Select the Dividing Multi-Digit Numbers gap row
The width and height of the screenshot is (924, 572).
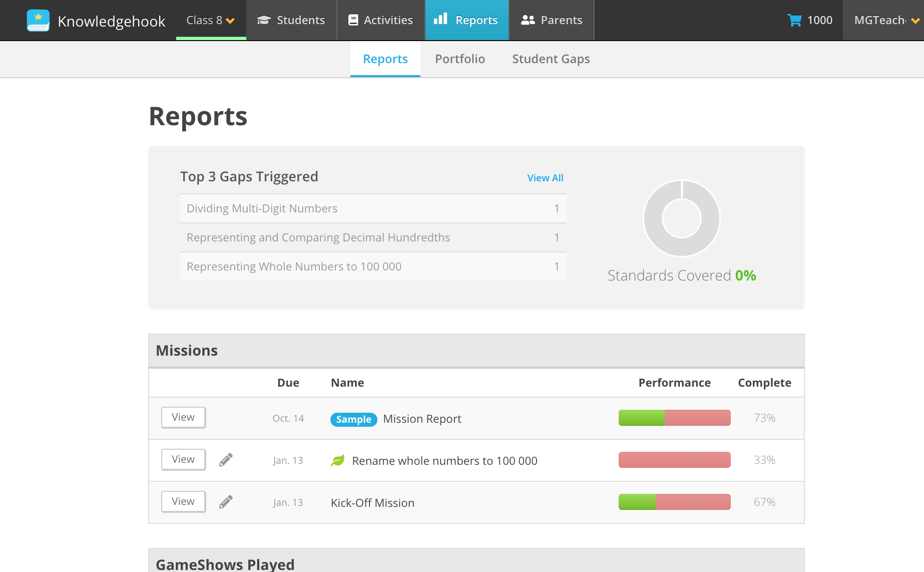click(373, 208)
